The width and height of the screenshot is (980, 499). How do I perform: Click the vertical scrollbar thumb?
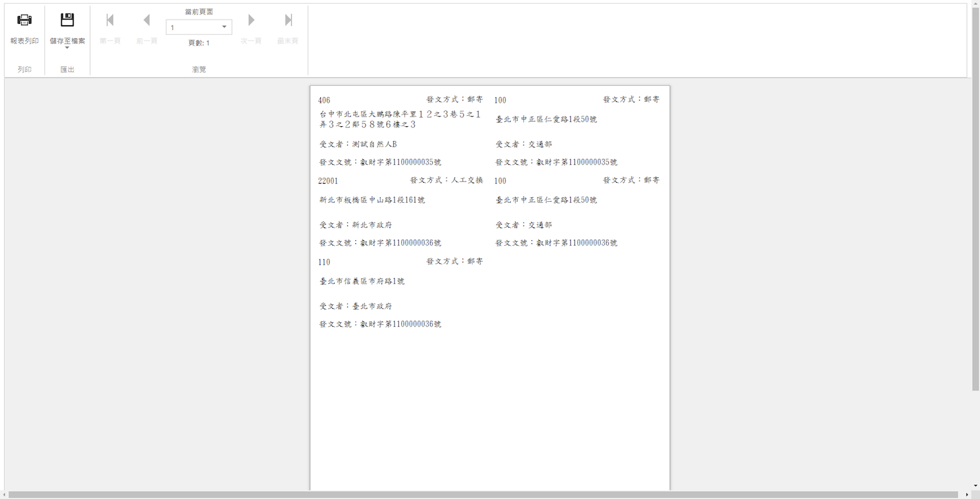(x=975, y=196)
